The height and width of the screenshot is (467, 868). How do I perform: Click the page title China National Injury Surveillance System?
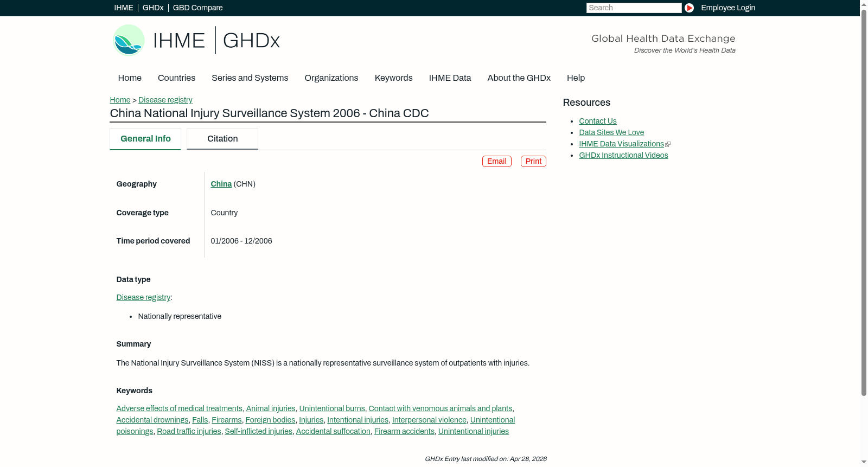269,113
